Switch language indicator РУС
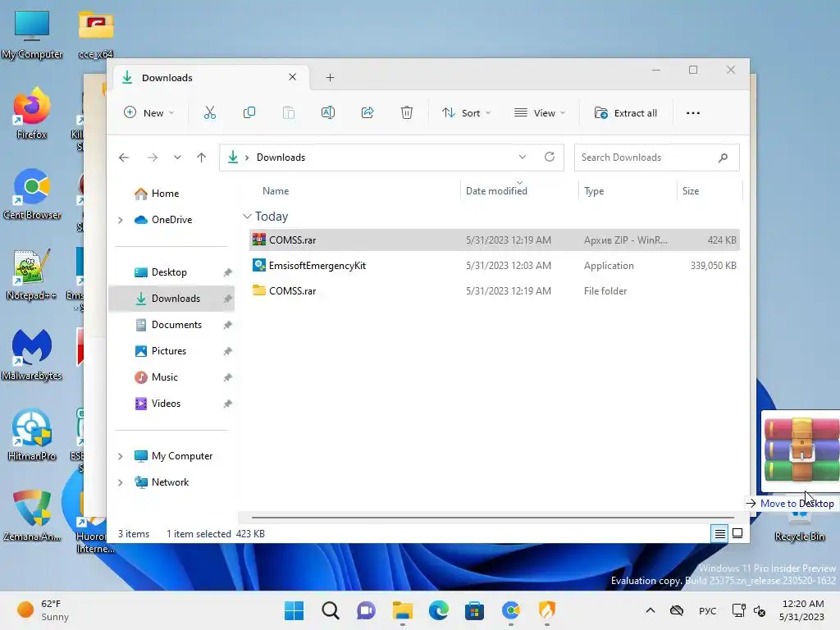Viewport: 840px width, 630px height. (x=707, y=610)
